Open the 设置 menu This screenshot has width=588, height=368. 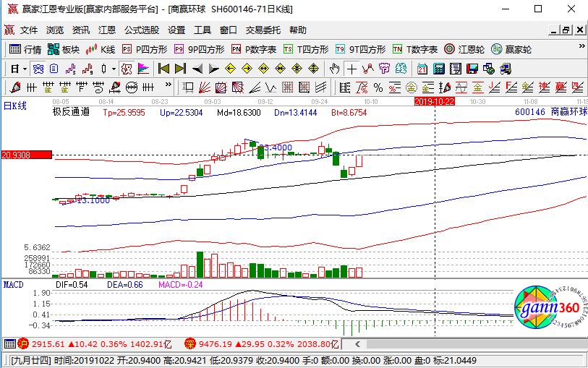176,30
